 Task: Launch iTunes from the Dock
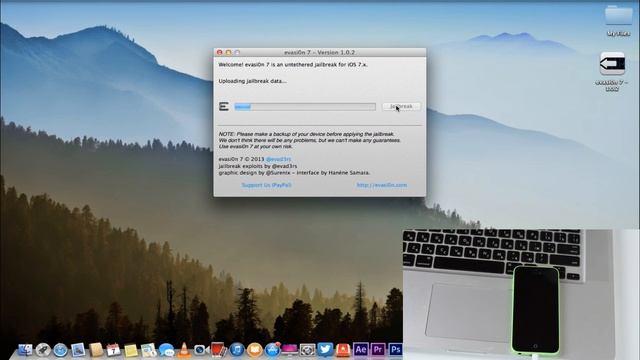[237, 350]
